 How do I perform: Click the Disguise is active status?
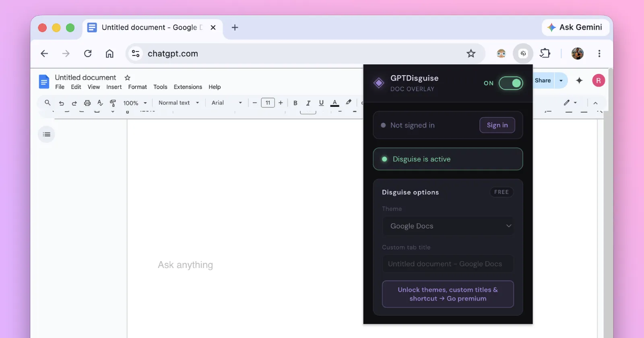pos(448,159)
